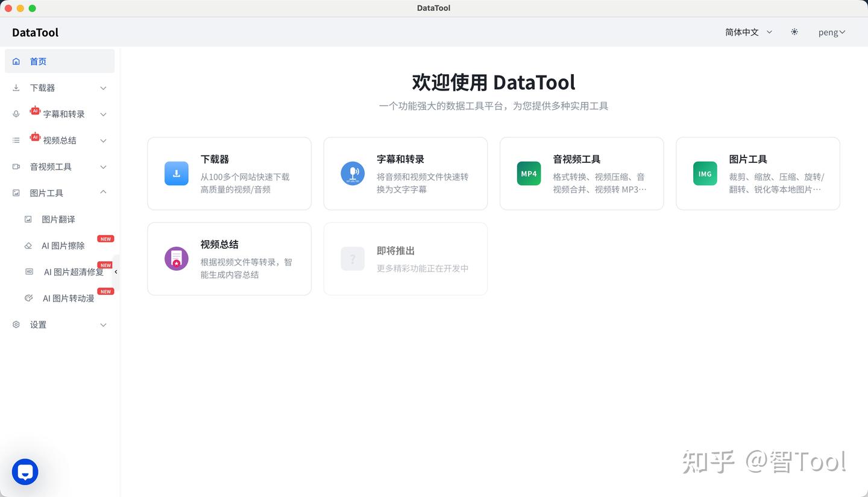868x497 pixels.
Task: Click the gear icon beside 设置
Action: (16, 324)
